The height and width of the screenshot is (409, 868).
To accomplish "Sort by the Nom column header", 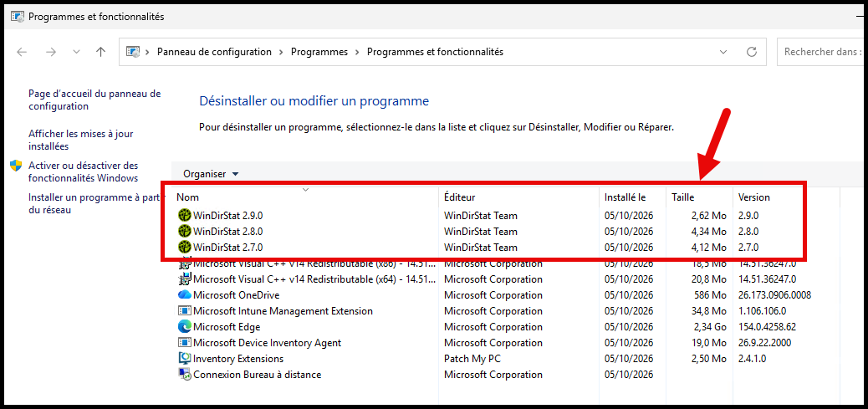I will click(187, 197).
